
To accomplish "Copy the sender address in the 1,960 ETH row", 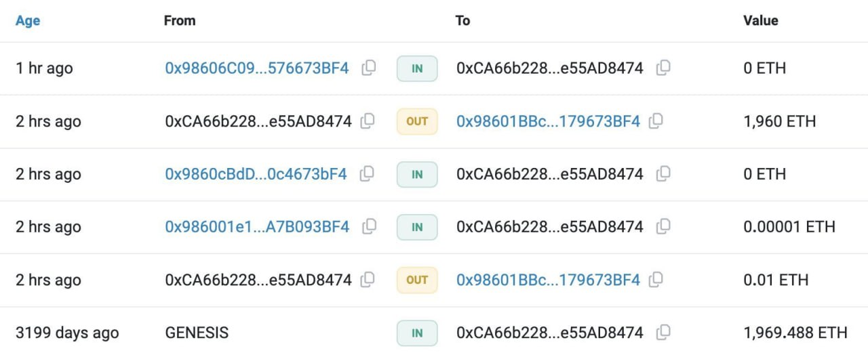I will (x=368, y=121).
